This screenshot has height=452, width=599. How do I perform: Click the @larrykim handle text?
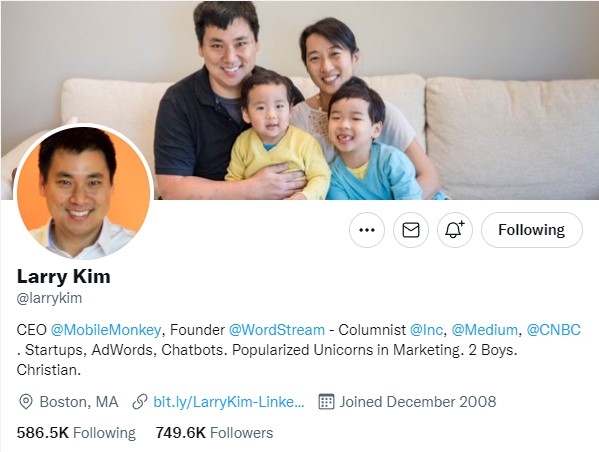coord(49,298)
